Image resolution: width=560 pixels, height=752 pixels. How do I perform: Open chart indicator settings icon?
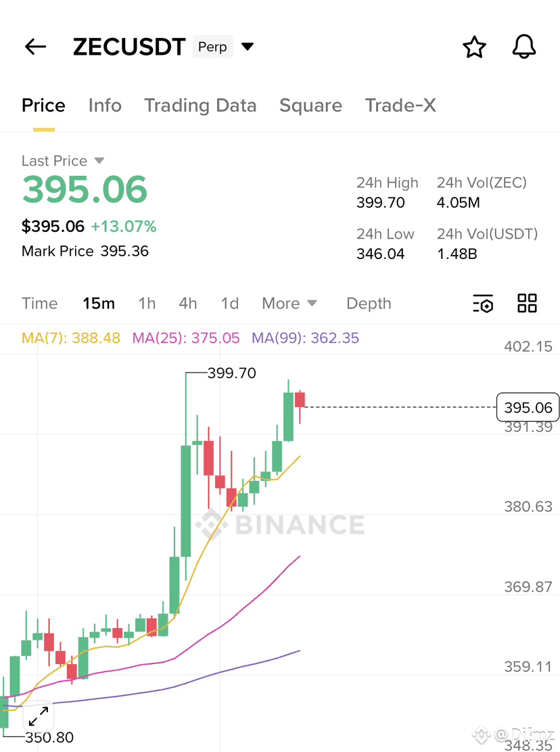483,304
